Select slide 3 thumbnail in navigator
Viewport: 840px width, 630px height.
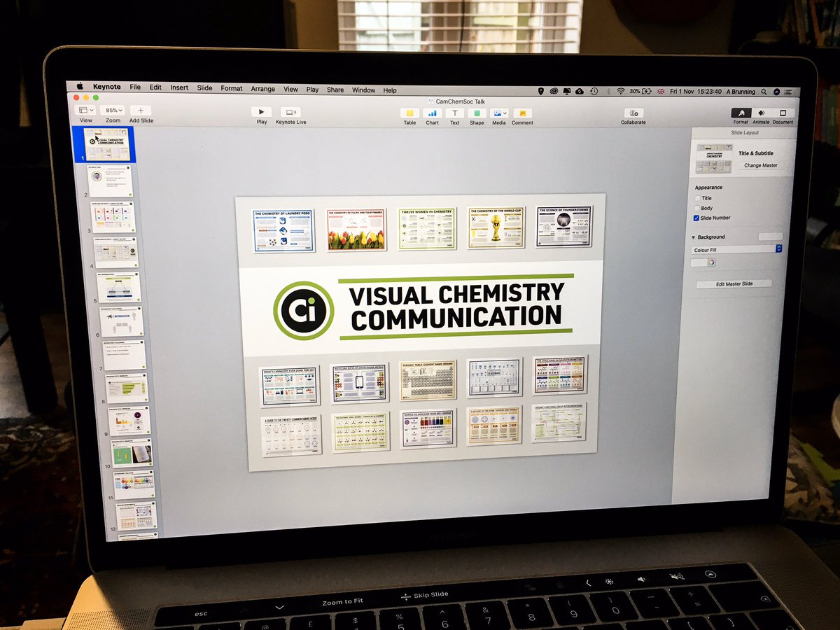[113, 218]
